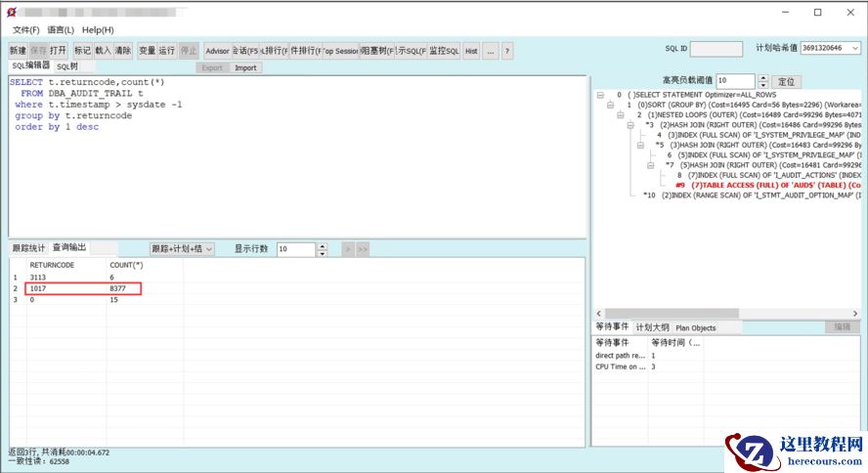Collapse plan node *7 HASH JOIN

[650, 165]
